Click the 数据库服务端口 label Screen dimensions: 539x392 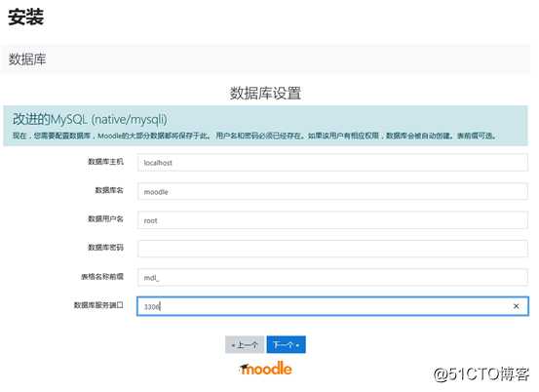point(98,305)
